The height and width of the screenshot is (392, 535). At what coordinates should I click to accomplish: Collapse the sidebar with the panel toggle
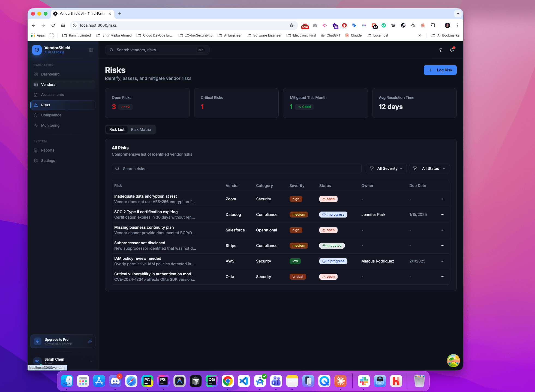[91, 50]
